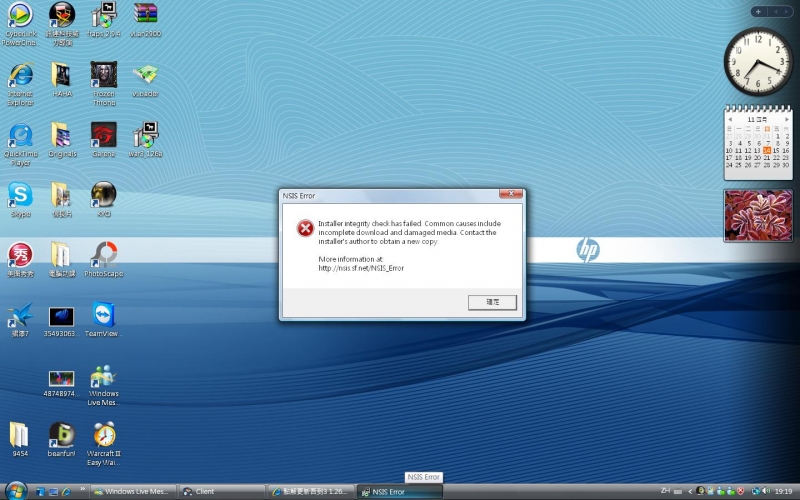Open the Windows Start orb
The height and width of the screenshot is (500, 800).
pos(16,491)
